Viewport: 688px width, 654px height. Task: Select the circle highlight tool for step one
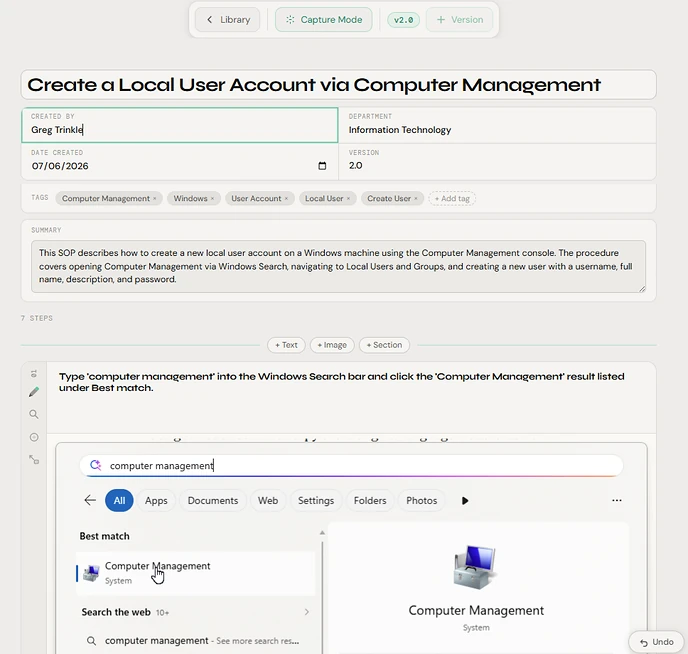click(34, 437)
